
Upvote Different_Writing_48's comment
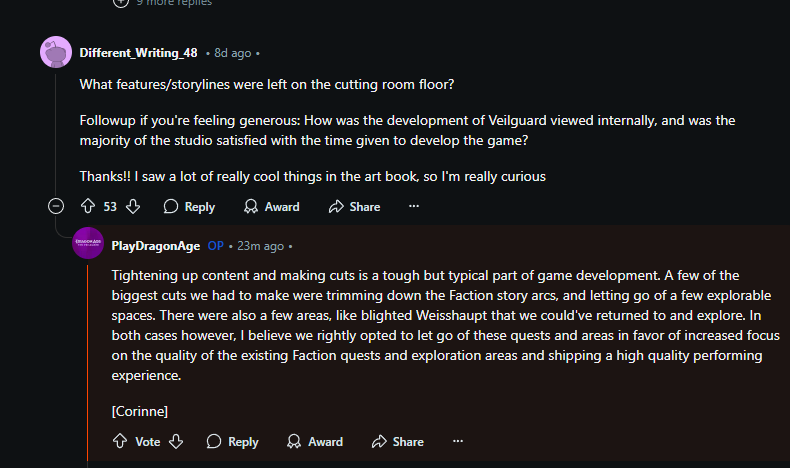(88, 206)
